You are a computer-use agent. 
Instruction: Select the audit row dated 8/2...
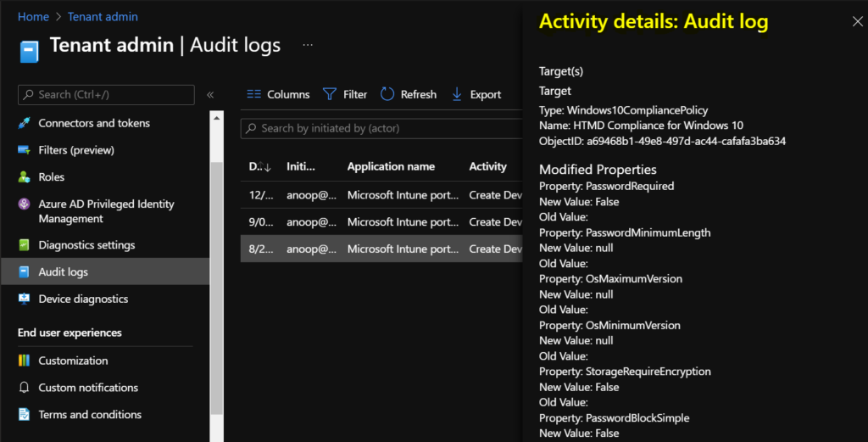[382, 249]
